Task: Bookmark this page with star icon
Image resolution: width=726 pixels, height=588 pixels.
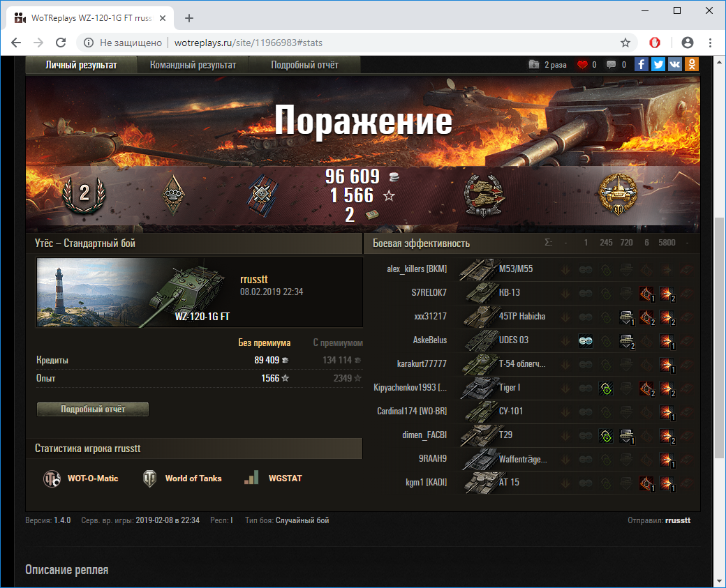Action: coord(625,43)
